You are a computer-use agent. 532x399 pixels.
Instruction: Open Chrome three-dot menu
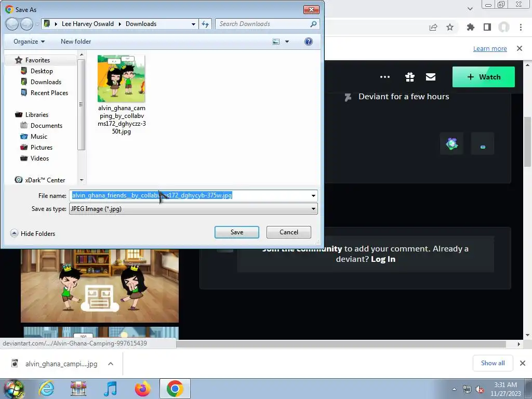click(521, 27)
